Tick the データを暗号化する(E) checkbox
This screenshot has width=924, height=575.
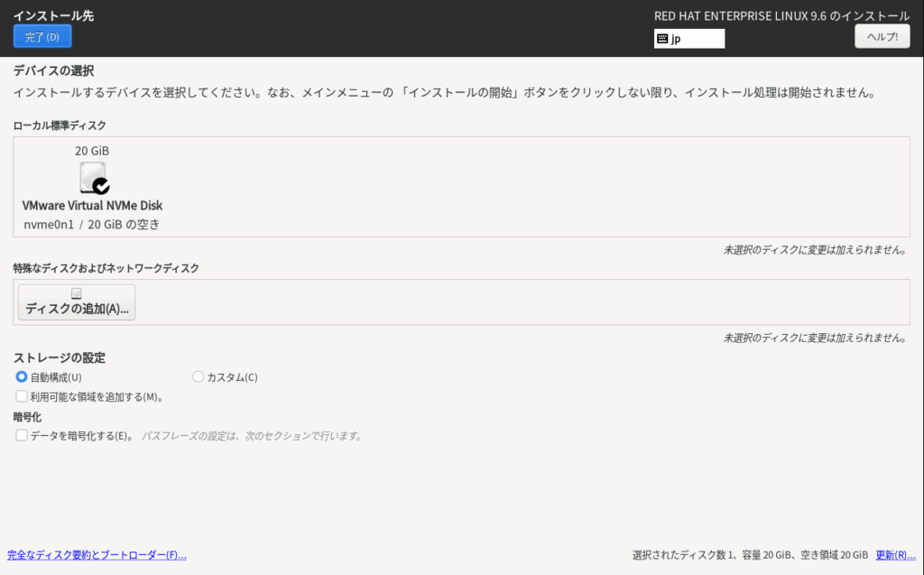click(x=22, y=435)
